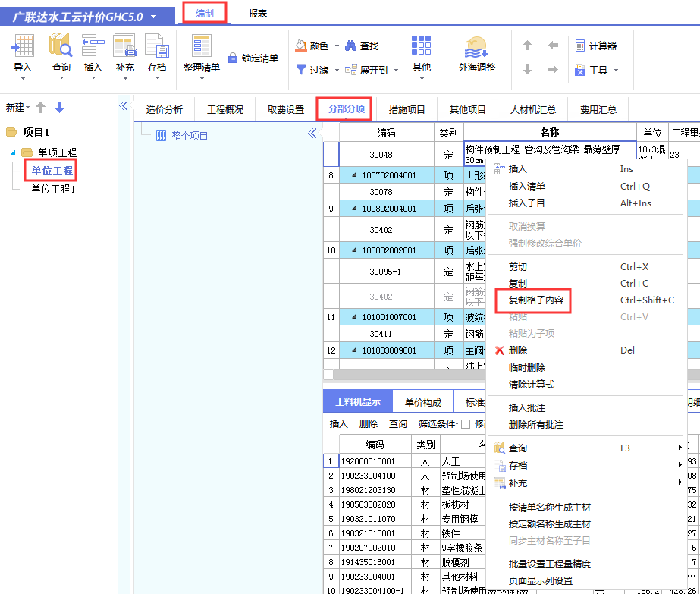This screenshot has width=700, height=594.
Task: Click 删除 in the 工料机 panel toolbar
Action: (x=369, y=423)
